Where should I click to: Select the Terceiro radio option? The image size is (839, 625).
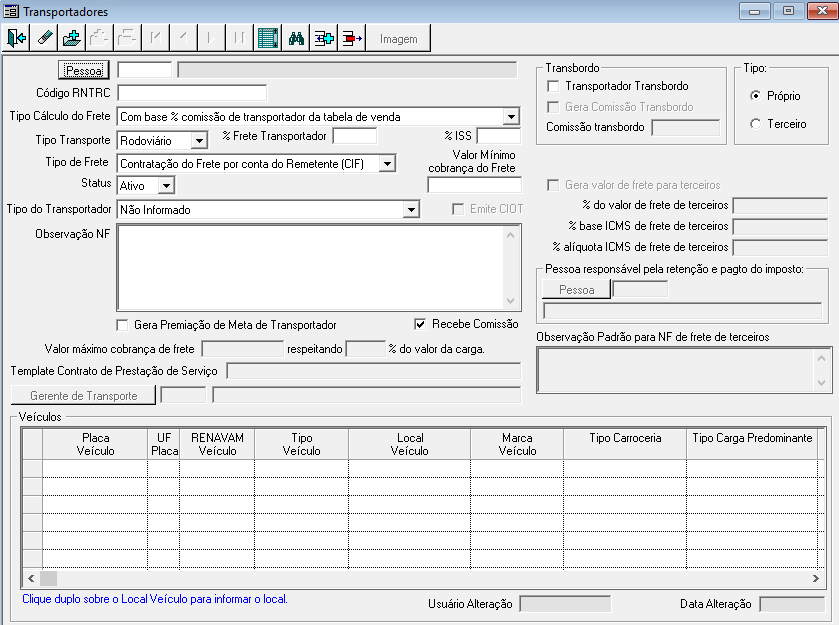pos(755,124)
